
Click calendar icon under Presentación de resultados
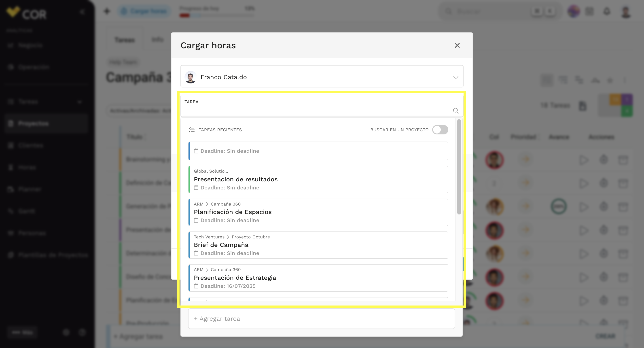196,187
